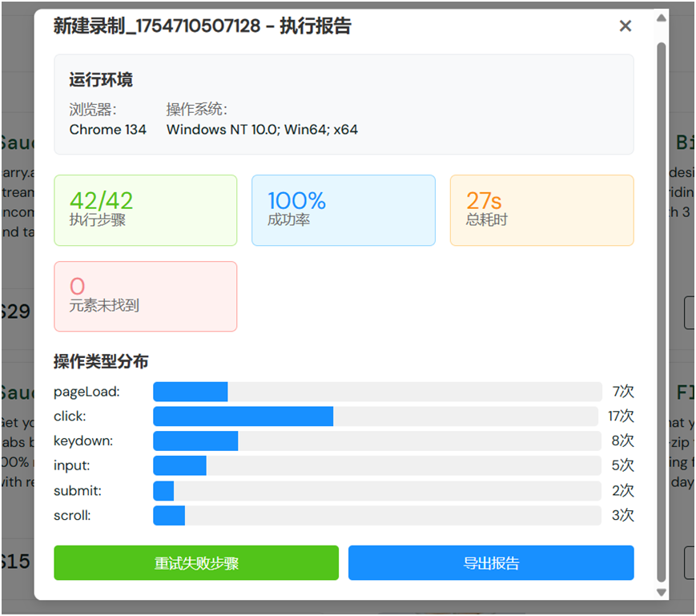Click the input progress bar

click(376, 465)
